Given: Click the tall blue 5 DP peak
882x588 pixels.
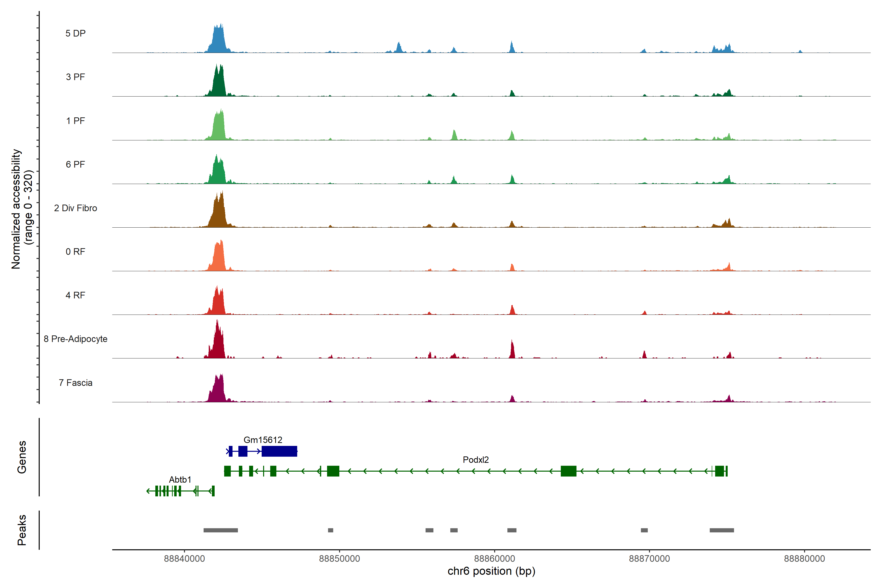Looking at the screenshot, I should (x=218, y=41).
